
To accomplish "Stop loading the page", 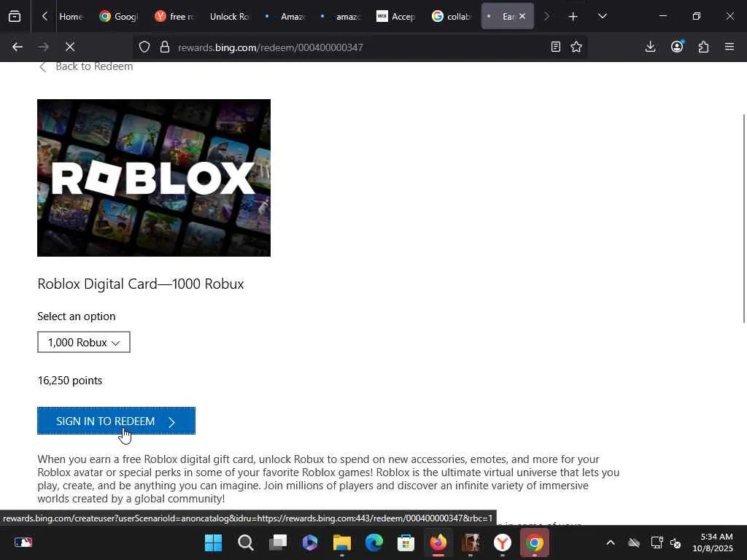I will tap(69, 47).
